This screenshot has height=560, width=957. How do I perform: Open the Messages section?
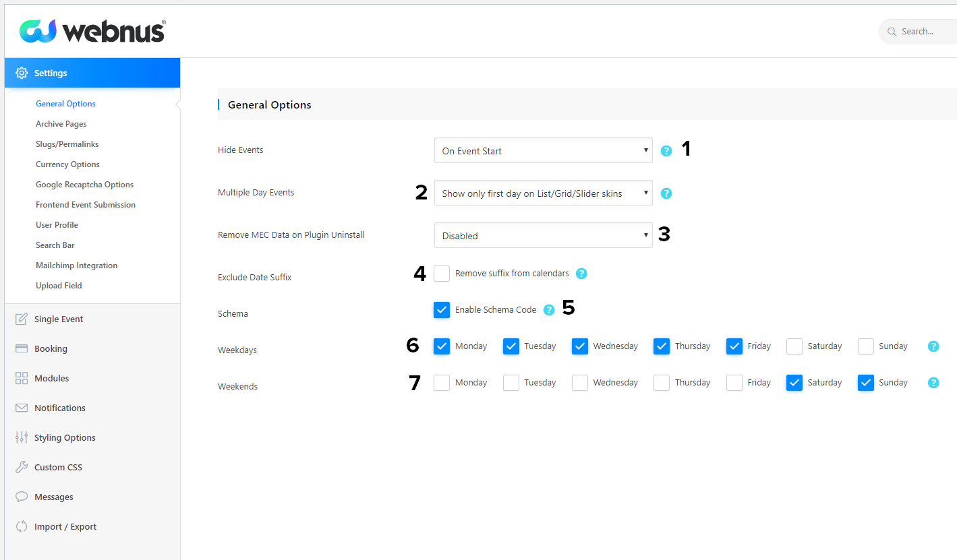92,497
